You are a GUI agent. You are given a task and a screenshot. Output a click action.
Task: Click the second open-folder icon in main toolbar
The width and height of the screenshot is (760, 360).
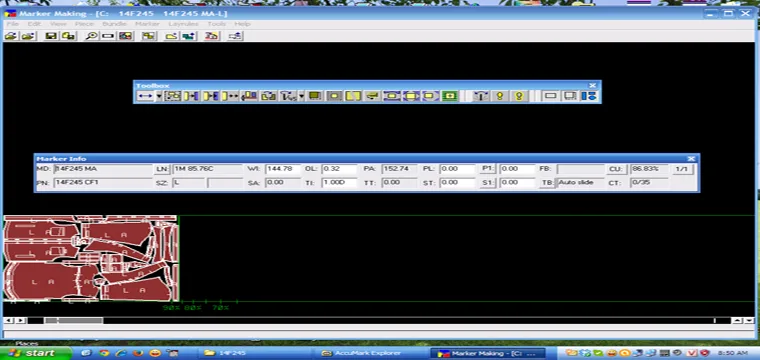click(29, 36)
